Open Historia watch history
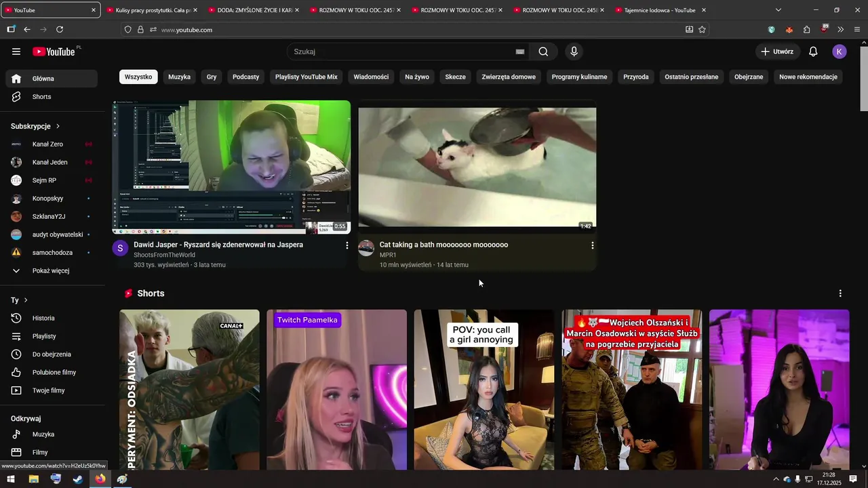 (52, 318)
